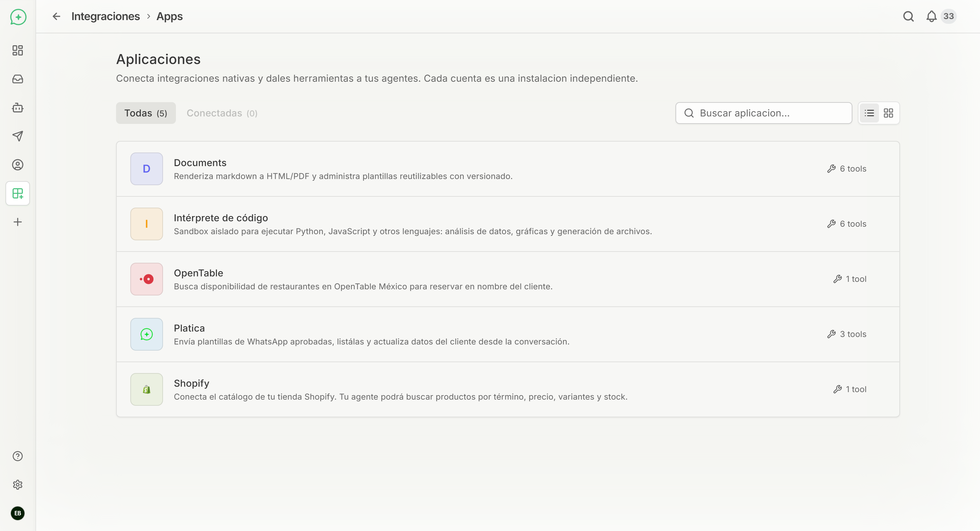Click the Platica description about WhatsApp plantillas
Viewport: 980px width, 531px height.
[372, 341]
